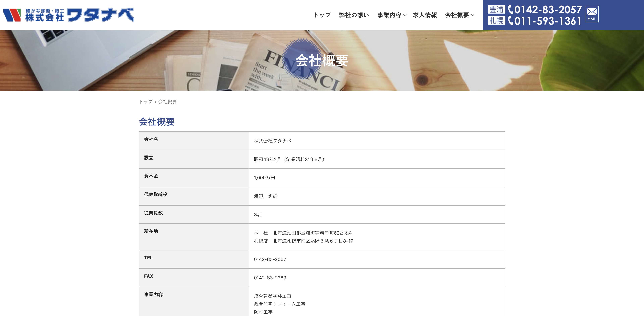The height and width of the screenshot is (316, 644).
Task: Expand the 事業内容 dropdown chevron
Action: pyautogui.click(x=405, y=15)
